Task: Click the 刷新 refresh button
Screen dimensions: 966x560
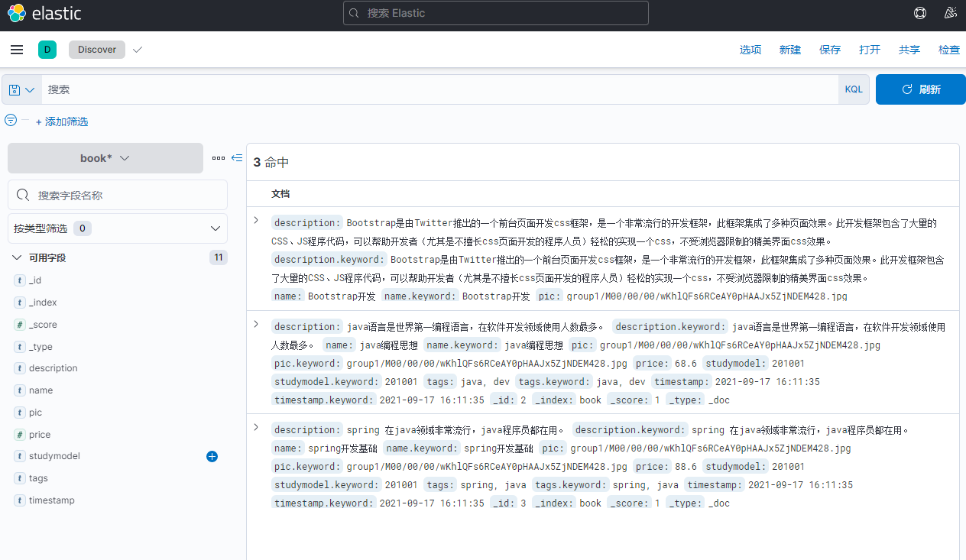Action: (x=921, y=89)
